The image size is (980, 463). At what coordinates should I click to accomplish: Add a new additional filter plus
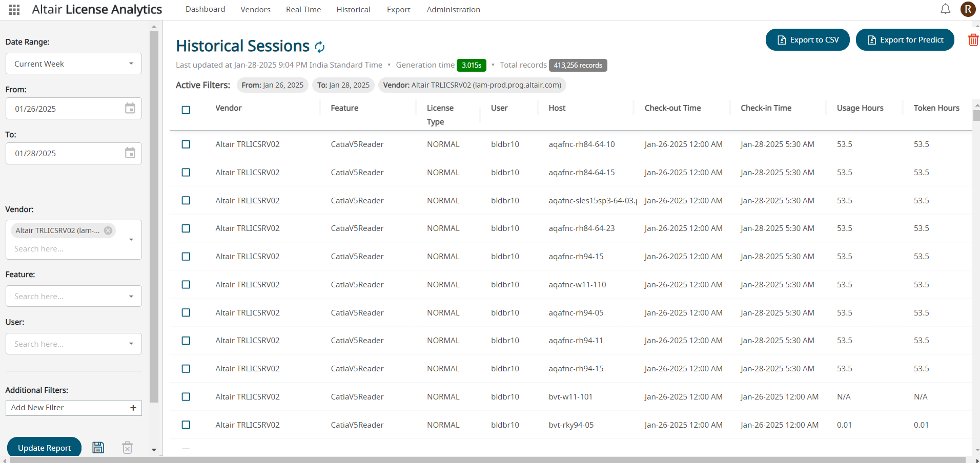[x=133, y=408]
